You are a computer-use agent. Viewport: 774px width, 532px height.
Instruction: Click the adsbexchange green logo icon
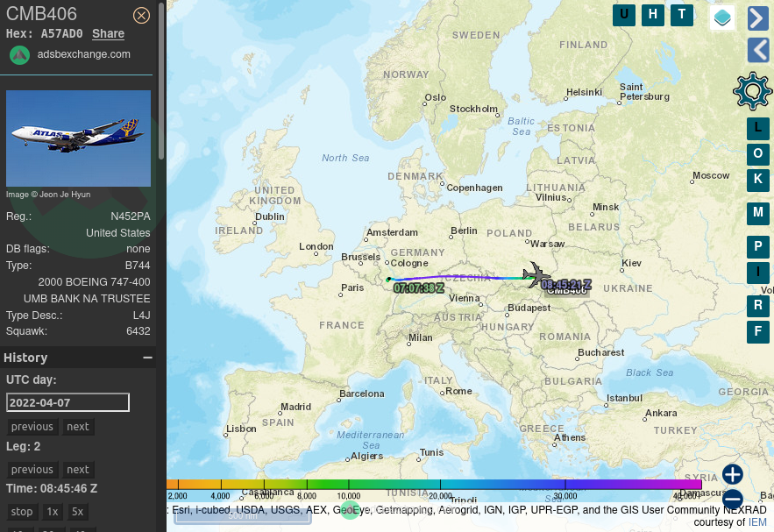[20, 55]
